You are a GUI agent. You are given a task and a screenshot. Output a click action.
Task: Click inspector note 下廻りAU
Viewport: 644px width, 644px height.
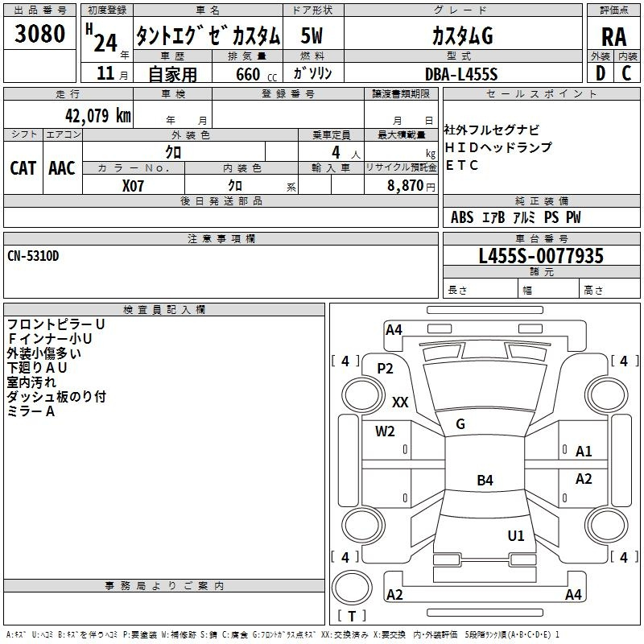[37, 367]
